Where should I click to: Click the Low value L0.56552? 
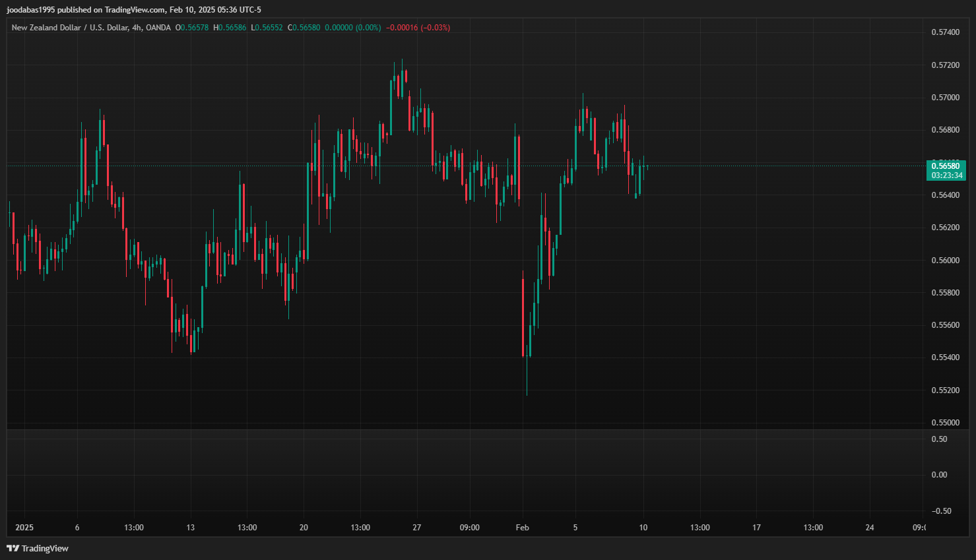tap(267, 28)
